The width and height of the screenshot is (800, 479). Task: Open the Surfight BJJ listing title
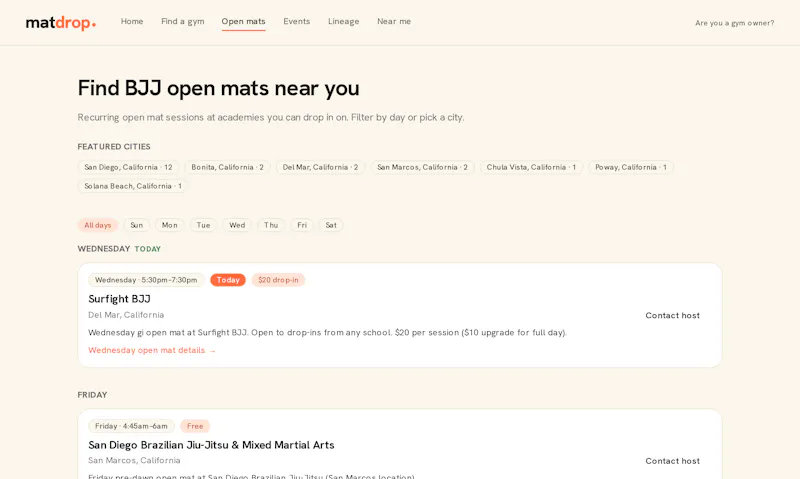119,299
